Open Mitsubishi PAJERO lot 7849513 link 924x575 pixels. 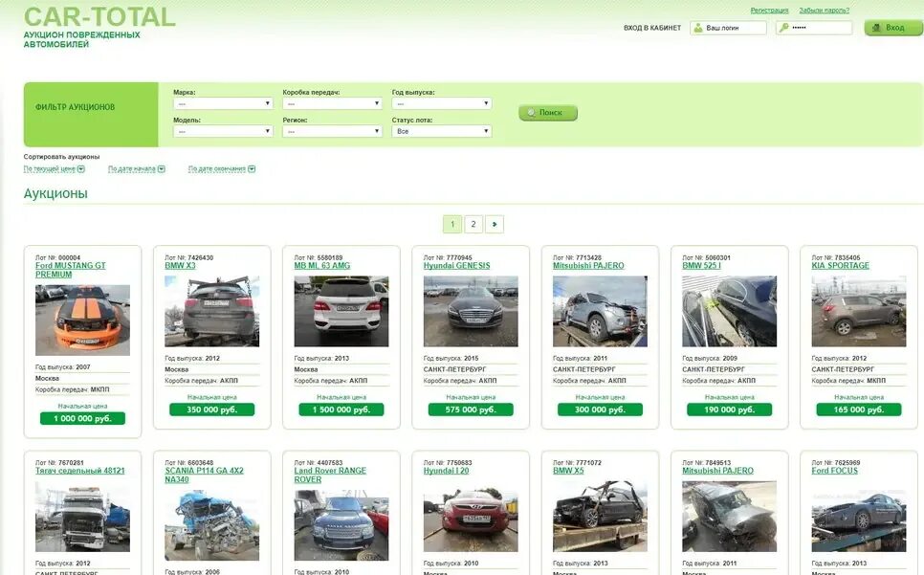tap(717, 471)
